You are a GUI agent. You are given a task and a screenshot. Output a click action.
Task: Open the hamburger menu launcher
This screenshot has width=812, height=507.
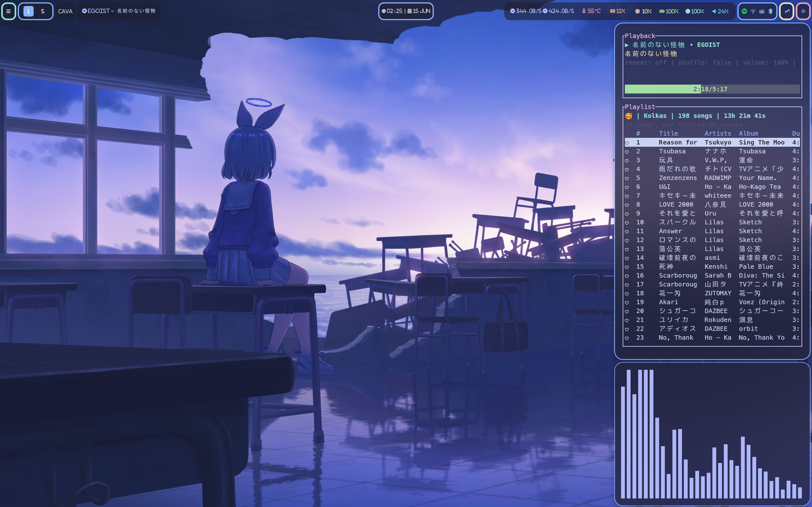point(8,11)
